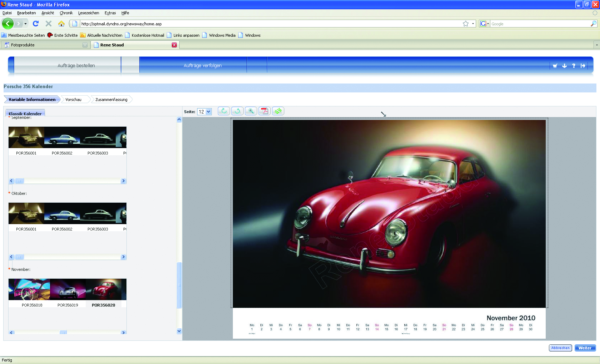Open the Datei menu
600x364 pixels.
click(7, 13)
